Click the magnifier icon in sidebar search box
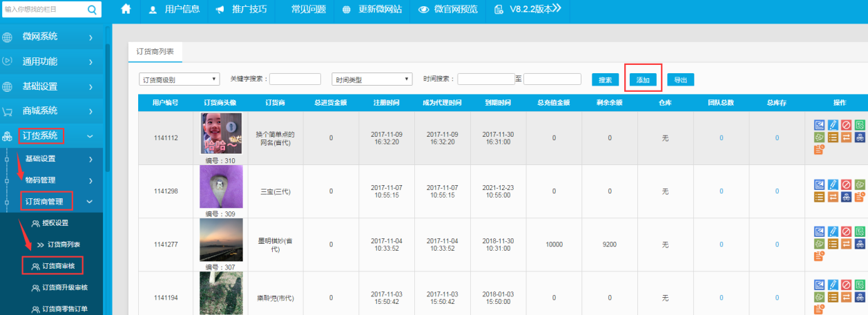 (93, 10)
